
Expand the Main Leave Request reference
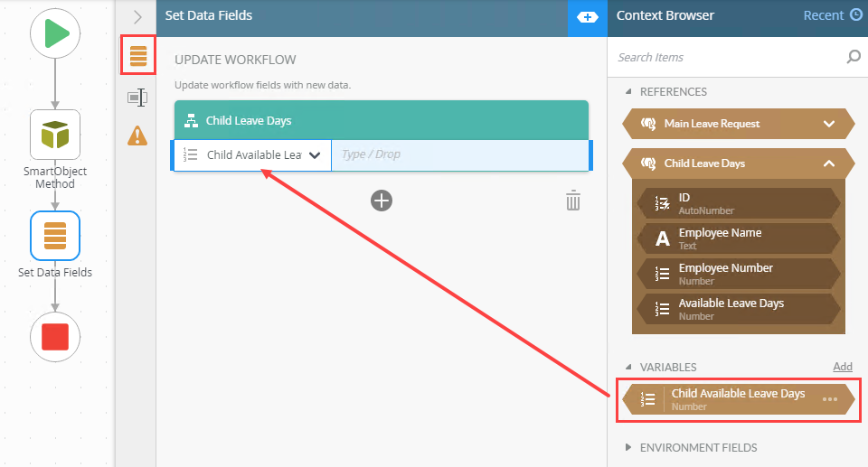point(829,124)
